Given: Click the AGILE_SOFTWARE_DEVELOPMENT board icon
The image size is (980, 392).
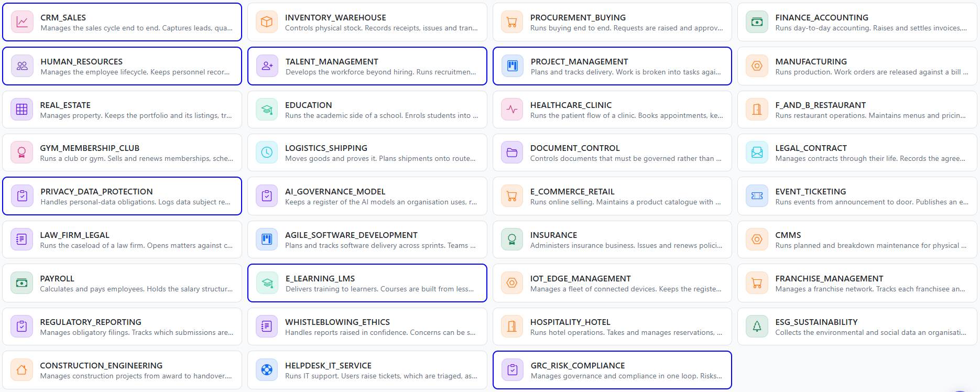Looking at the screenshot, I should point(267,239).
